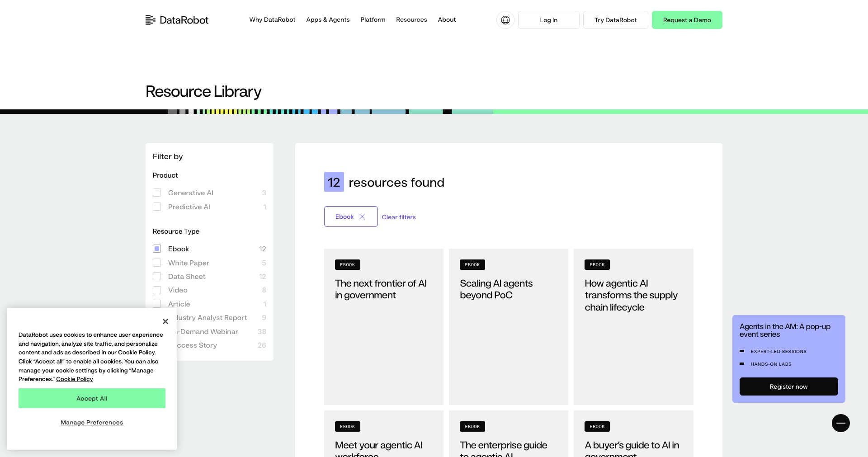This screenshot has width=868, height=457.
Task: Open 'Scaling AI agents beyond PoC' ebook
Action: [x=509, y=327]
